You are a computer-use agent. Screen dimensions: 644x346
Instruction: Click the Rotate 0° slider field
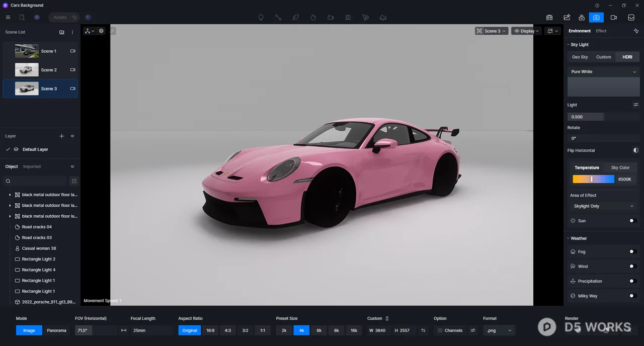tap(603, 138)
